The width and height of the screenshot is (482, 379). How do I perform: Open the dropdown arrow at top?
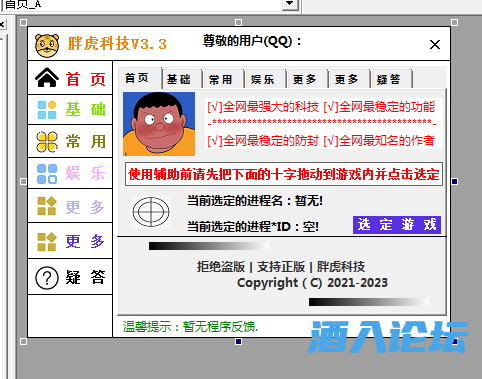(x=290, y=4)
